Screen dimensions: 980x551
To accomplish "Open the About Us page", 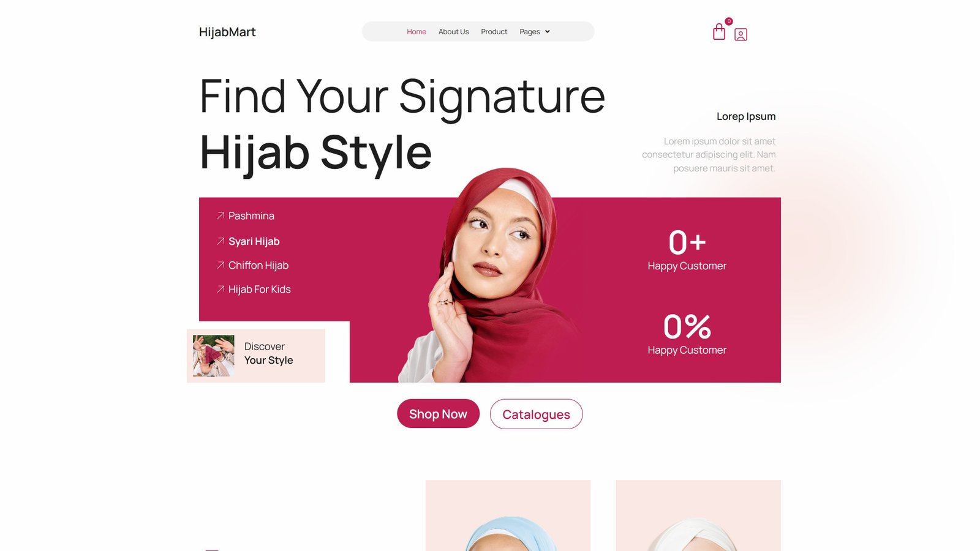I will 453,32.
